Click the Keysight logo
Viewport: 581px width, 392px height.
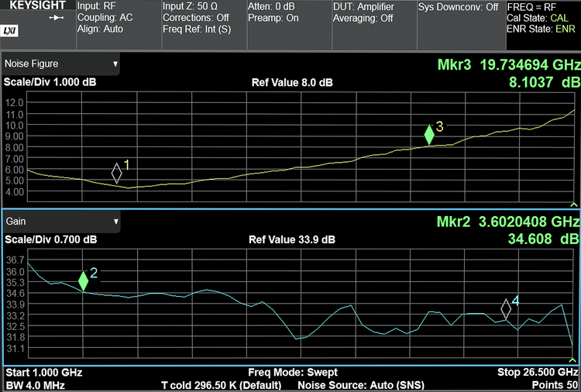coord(37,5)
